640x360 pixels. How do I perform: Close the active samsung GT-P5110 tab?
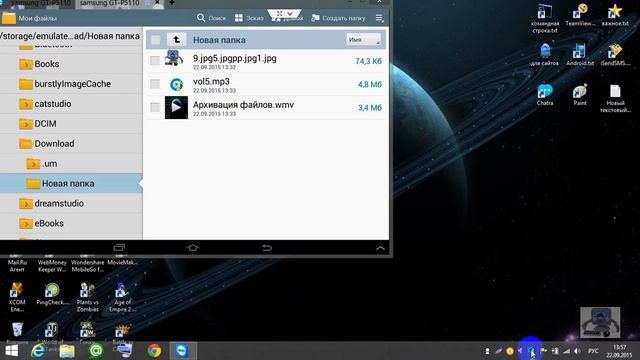point(157,3)
